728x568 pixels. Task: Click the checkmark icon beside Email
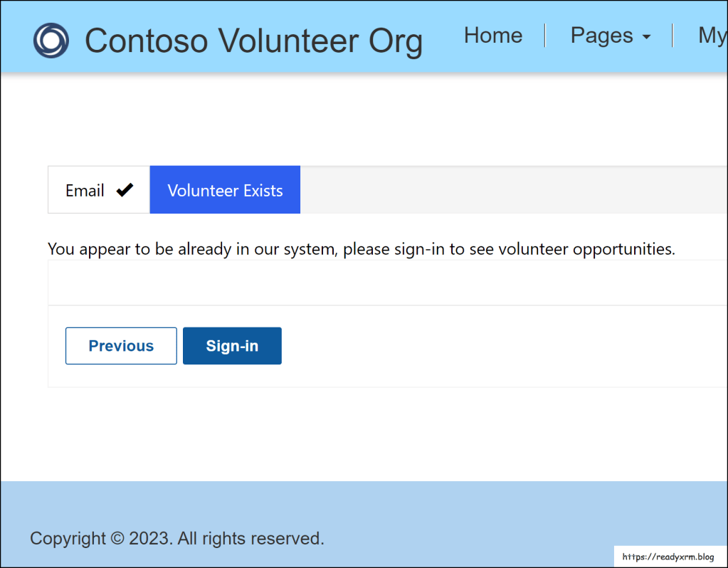[125, 190]
